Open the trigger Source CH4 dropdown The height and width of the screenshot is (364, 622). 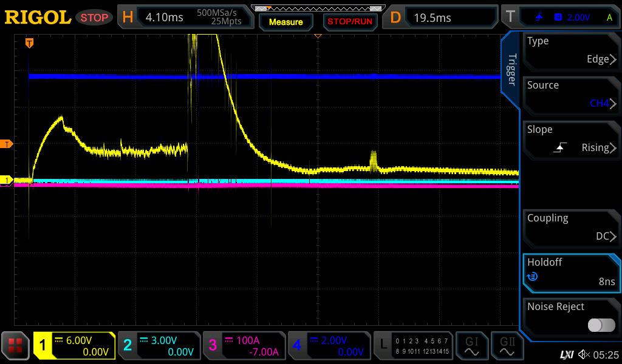point(571,95)
